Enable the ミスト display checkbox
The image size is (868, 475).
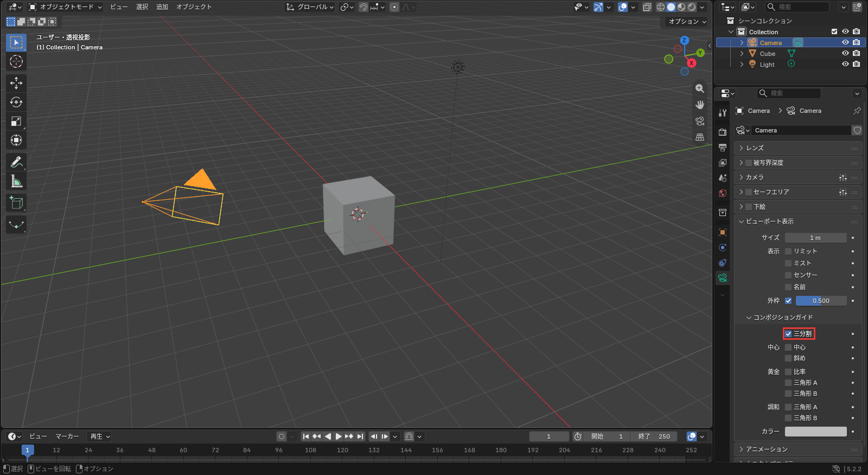coord(788,263)
